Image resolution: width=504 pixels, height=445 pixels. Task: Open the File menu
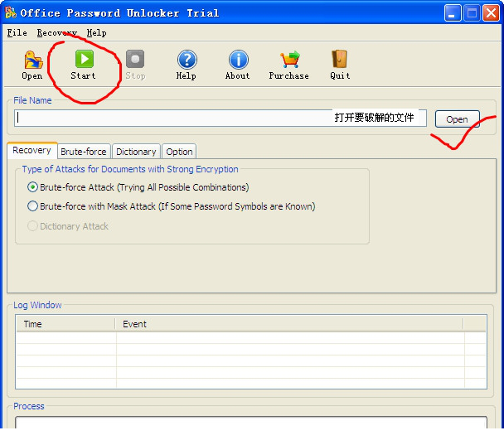coord(17,33)
